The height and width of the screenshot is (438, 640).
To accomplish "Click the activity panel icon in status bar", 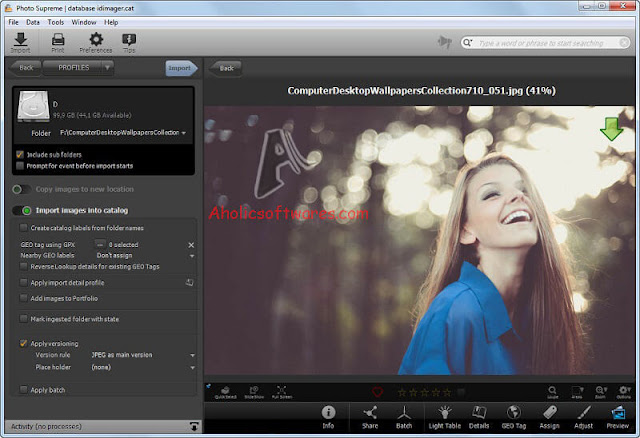I will click(194, 426).
